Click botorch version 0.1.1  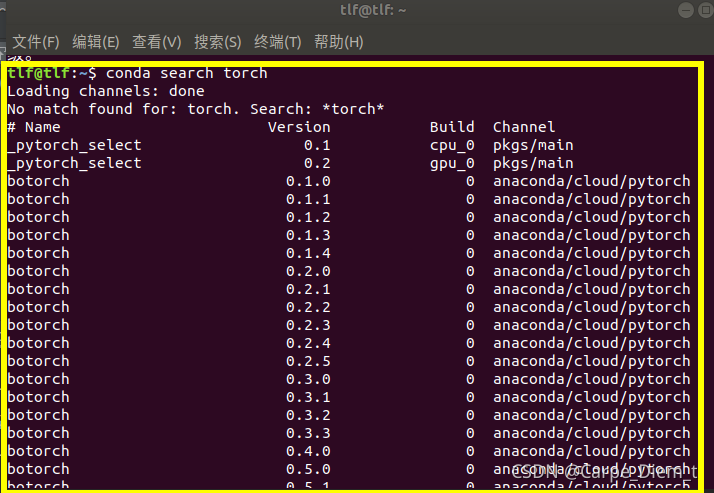308,199
